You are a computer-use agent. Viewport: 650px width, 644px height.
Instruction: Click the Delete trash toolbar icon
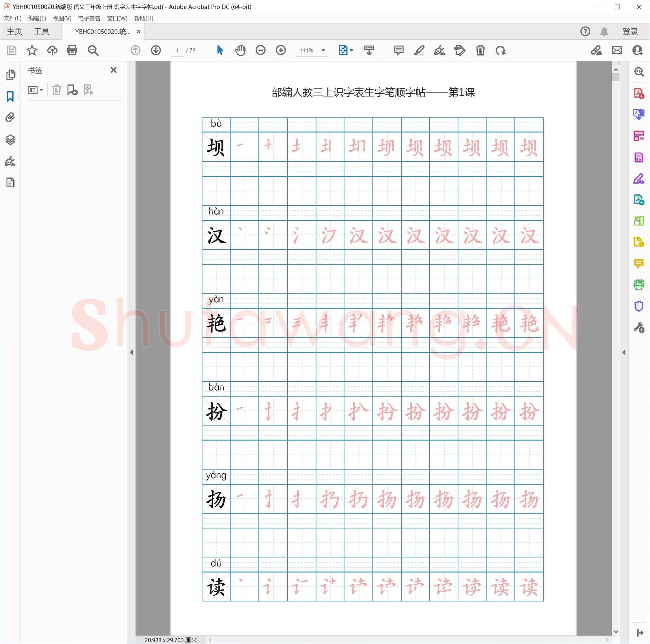click(x=480, y=50)
